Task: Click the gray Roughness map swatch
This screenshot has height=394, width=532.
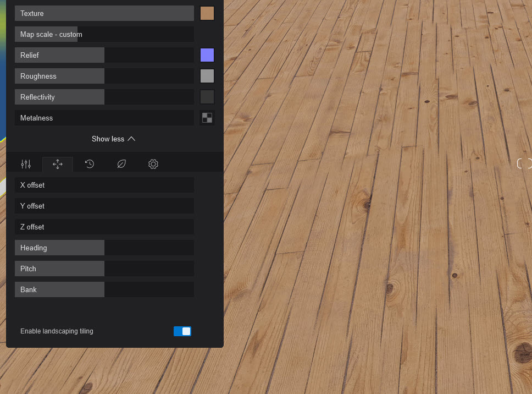Action: [x=207, y=76]
